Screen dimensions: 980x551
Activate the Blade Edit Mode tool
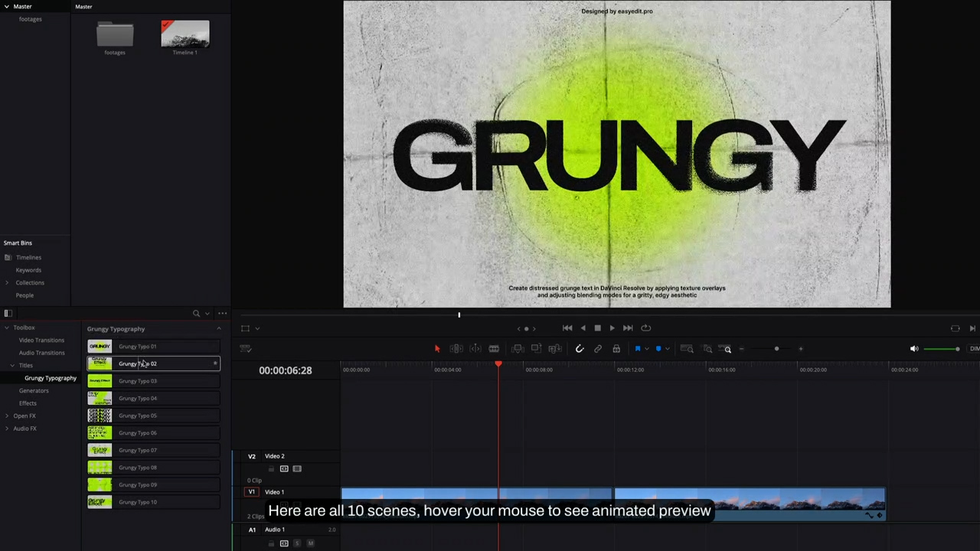point(494,349)
